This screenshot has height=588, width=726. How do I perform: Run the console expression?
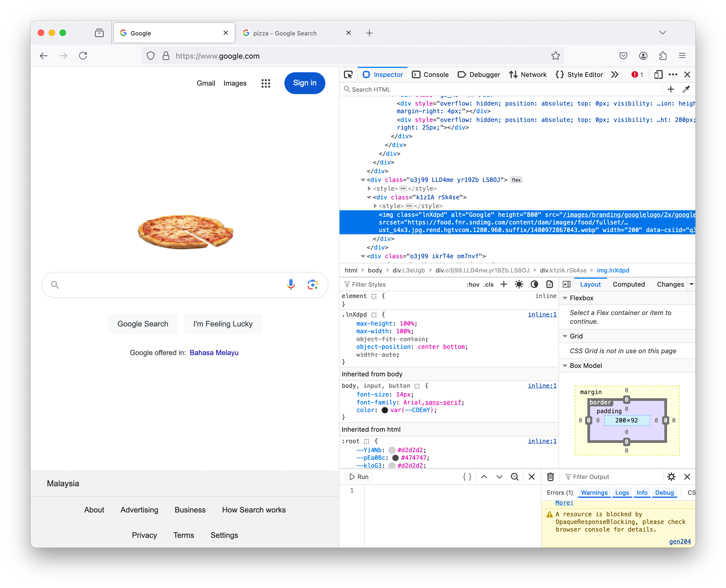pyautogui.click(x=359, y=477)
